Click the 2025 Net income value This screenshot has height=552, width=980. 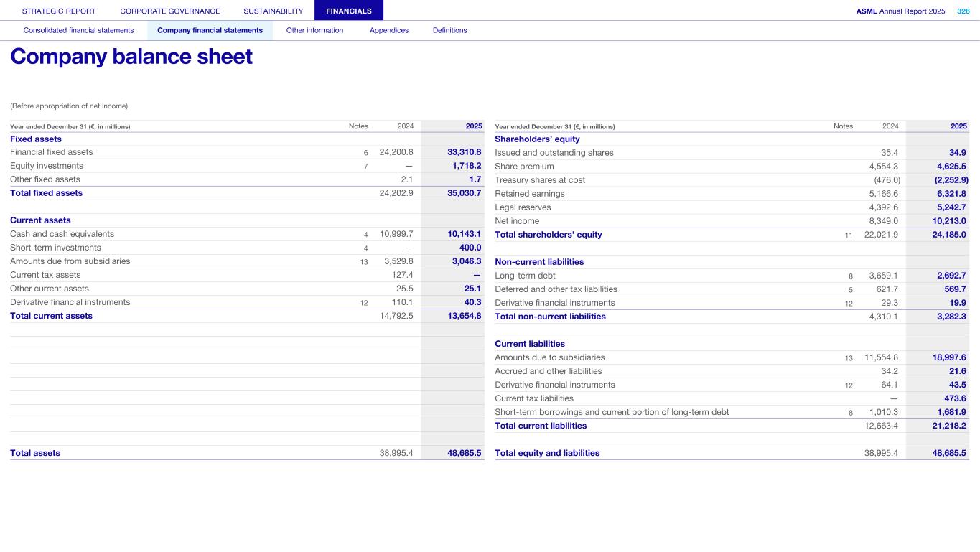click(949, 221)
